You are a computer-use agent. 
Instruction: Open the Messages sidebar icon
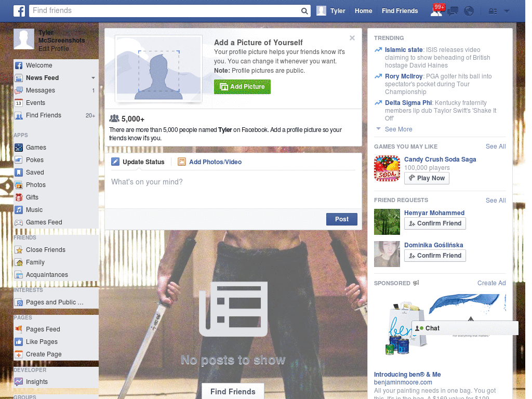[19, 90]
